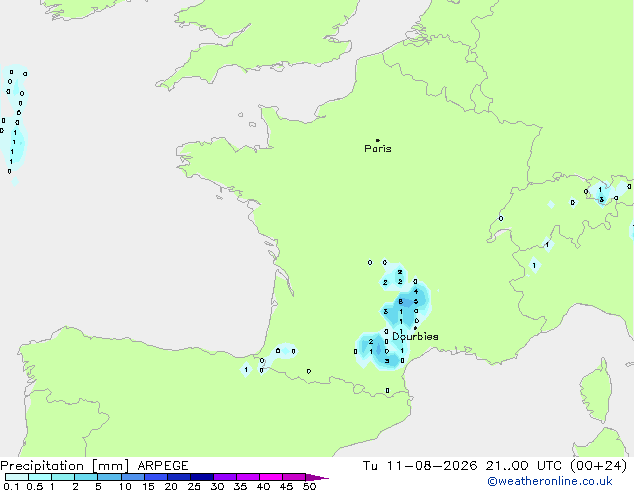This screenshot has width=634, height=490.
Task: Click the '40' legend scale label
Action: (263, 486)
